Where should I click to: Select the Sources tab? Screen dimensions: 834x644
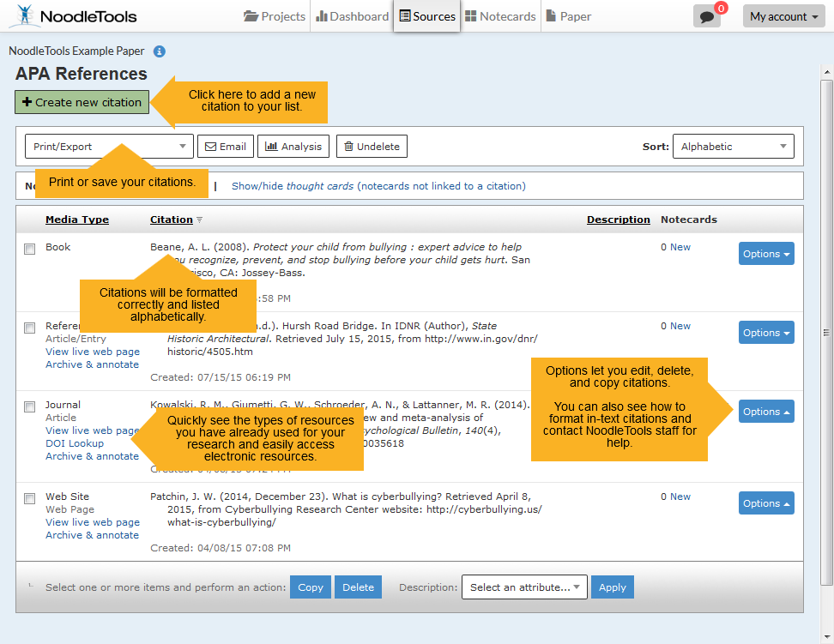tap(427, 16)
